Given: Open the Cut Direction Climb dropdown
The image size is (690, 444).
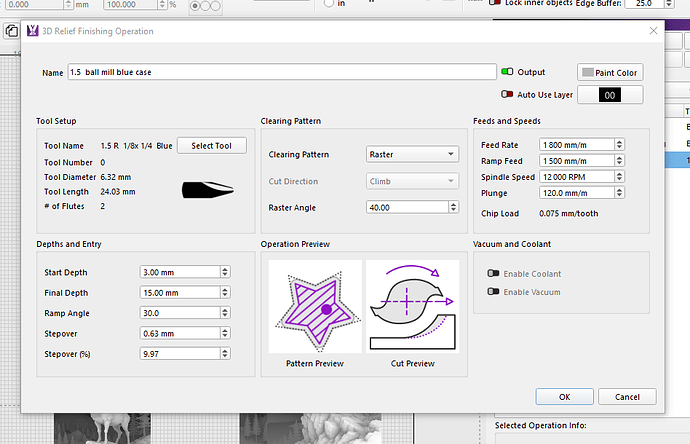Looking at the screenshot, I should point(412,181).
